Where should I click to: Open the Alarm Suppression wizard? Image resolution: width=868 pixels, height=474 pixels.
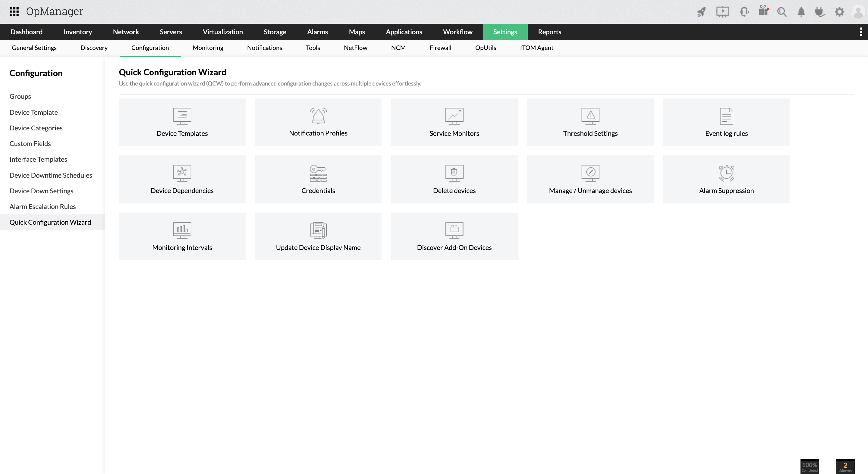pos(727,179)
